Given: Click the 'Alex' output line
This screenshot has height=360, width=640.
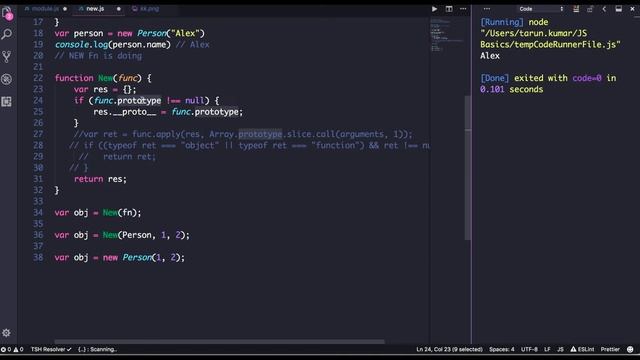Looking at the screenshot, I should (490, 56).
